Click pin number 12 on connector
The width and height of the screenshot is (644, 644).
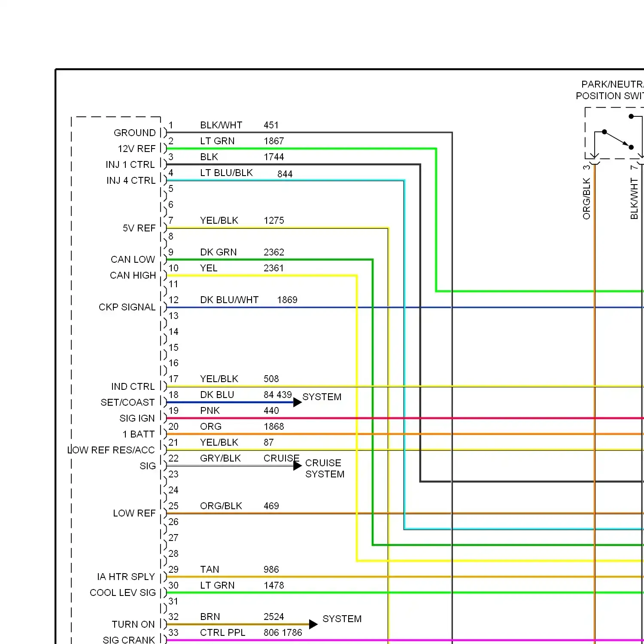(x=173, y=300)
